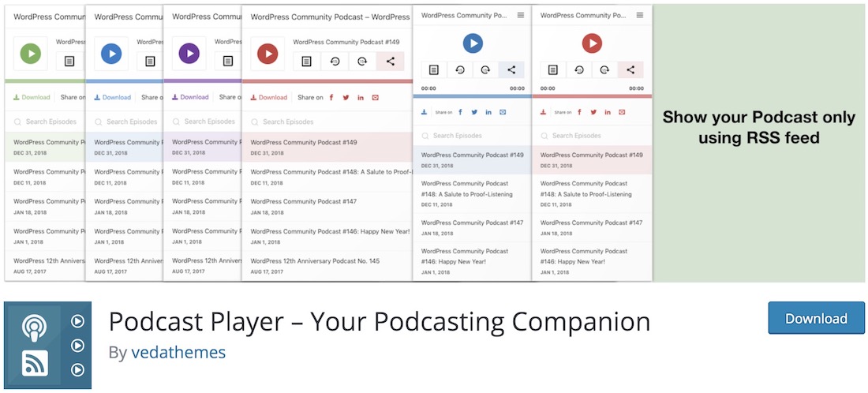Image resolution: width=868 pixels, height=393 pixels.
Task: Show the episode text in the blue mobile player
Action: [434, 69]
